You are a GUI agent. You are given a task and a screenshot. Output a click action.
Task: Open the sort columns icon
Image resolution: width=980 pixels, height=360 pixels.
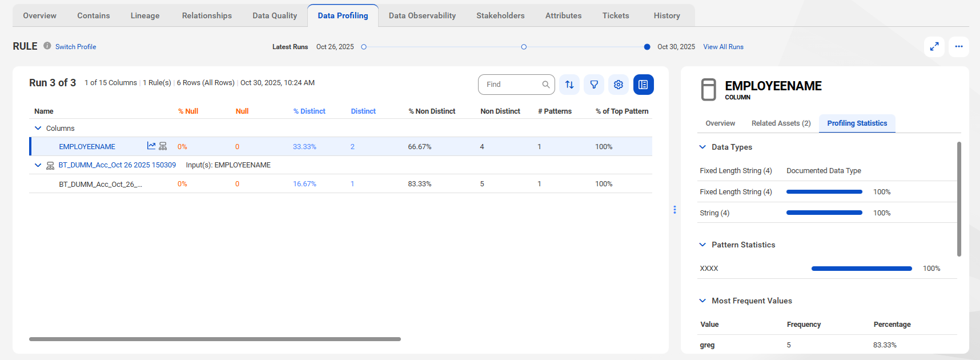coord(569,85)
